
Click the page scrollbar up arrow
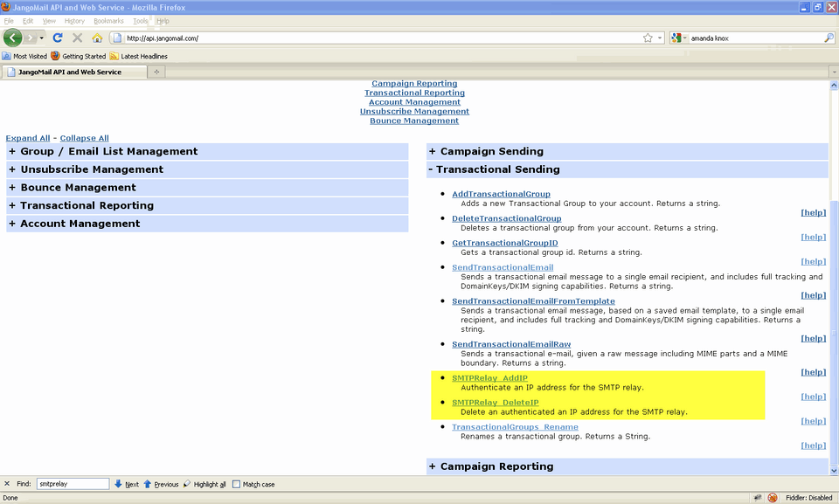point(834,85)
